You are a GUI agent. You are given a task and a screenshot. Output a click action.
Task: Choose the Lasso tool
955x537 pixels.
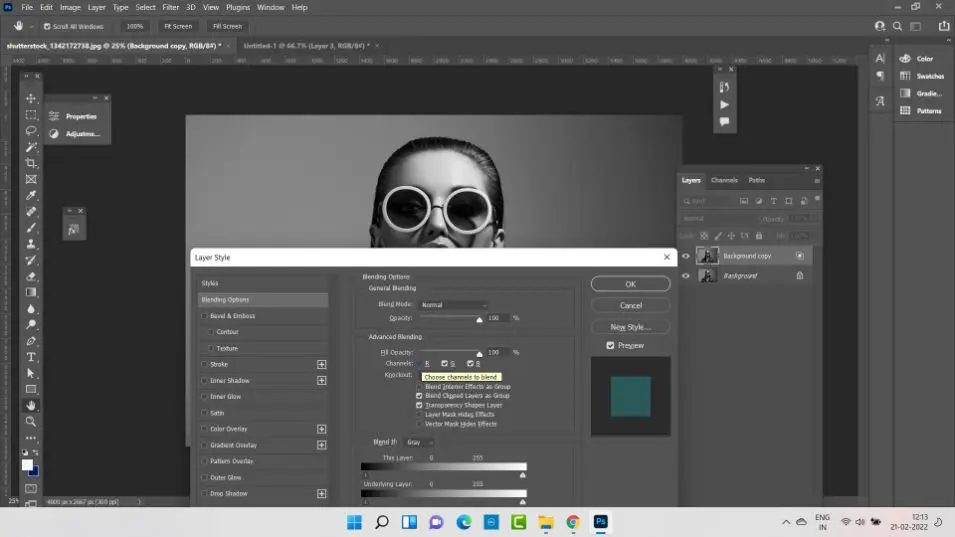(31, 131)
